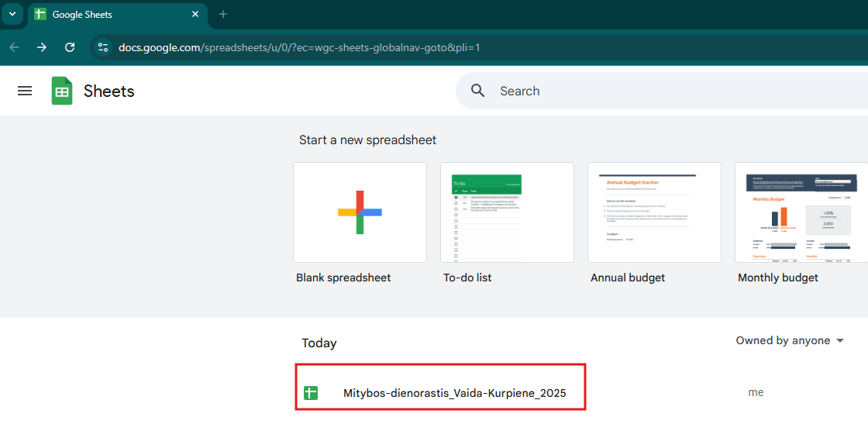Click the green Sheets logo
The width and height of the screenshot is (868, 431).
[62, 91]
